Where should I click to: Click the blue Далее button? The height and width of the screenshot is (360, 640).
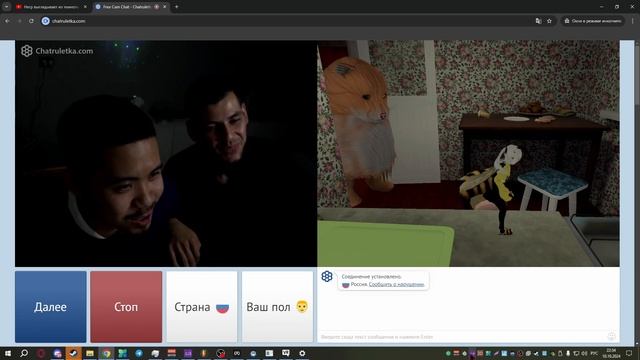pos(51,307)
